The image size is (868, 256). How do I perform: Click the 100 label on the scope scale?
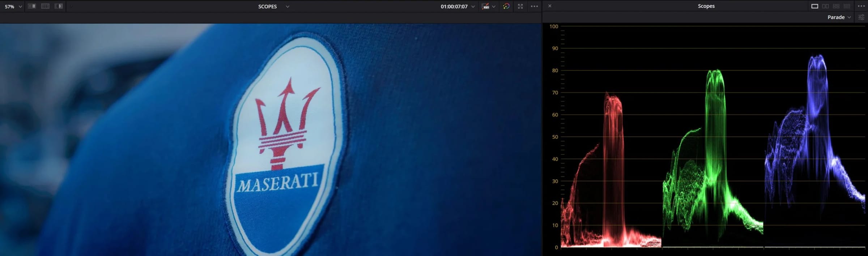coord(554,26)
